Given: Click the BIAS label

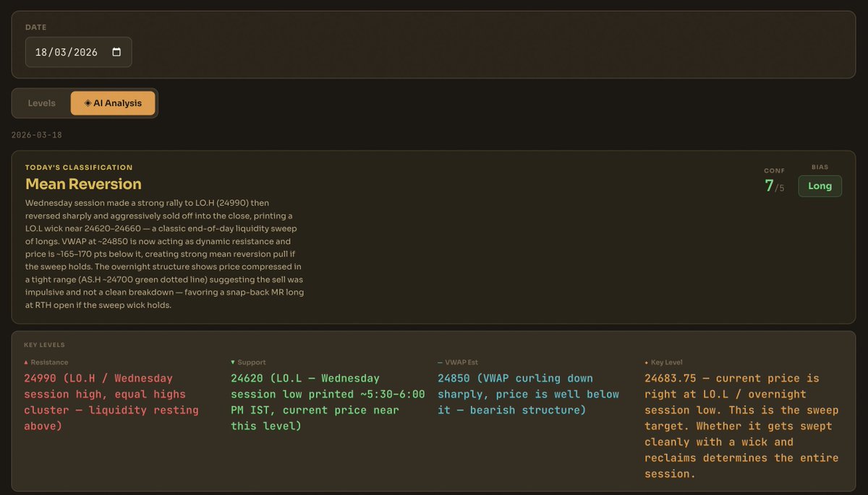Looking at the screenshot, I should [x=820, y=167].
